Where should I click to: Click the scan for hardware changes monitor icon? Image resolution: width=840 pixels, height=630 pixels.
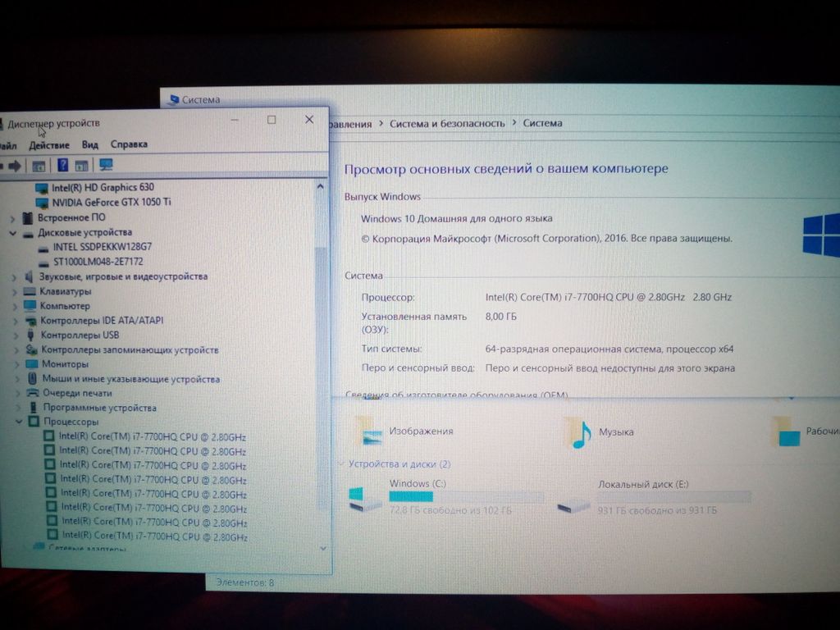point(106,165)
